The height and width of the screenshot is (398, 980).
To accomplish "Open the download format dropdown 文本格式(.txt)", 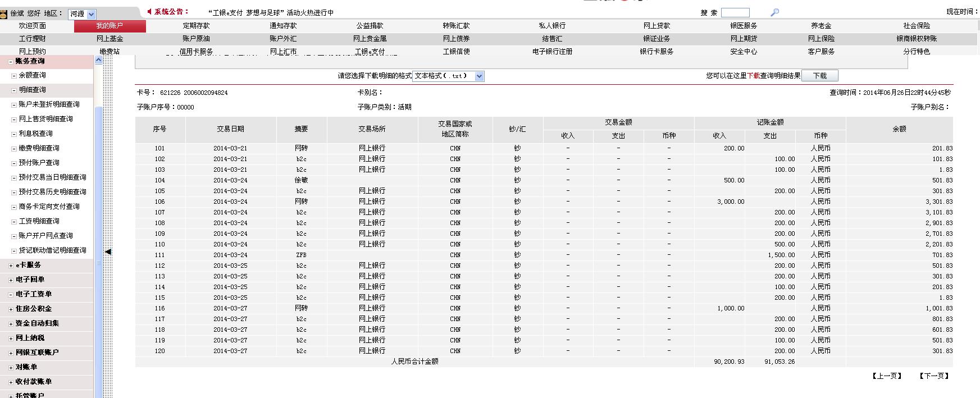I will (x=448, y=76).
